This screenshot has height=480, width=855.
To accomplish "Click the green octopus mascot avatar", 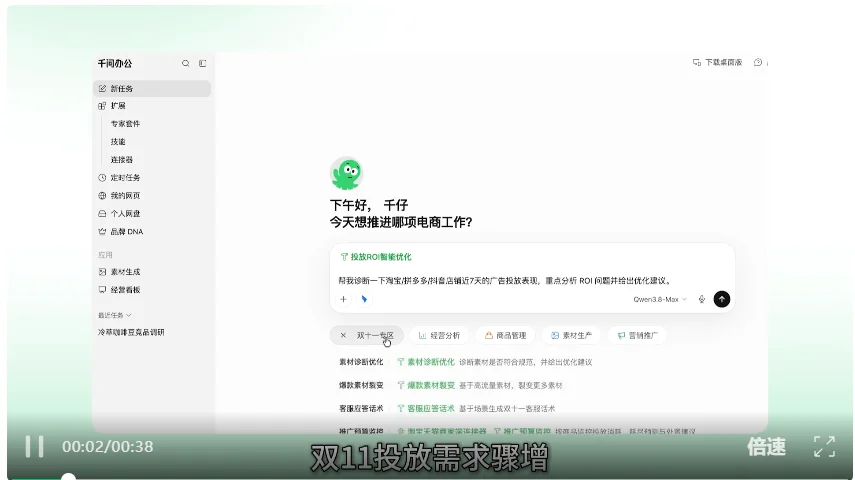I will [346, 173].
